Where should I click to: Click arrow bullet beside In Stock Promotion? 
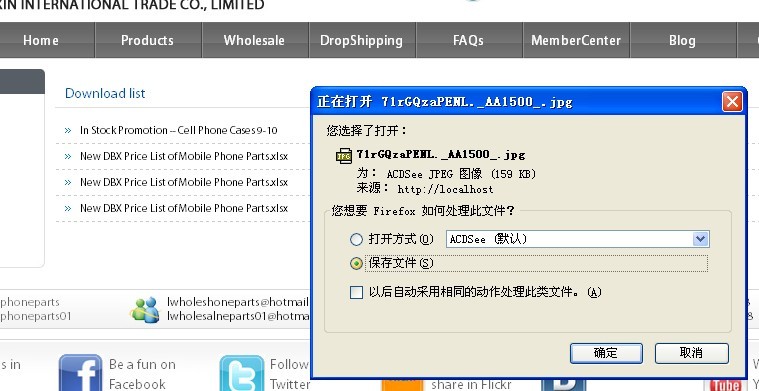coord(68,131)
